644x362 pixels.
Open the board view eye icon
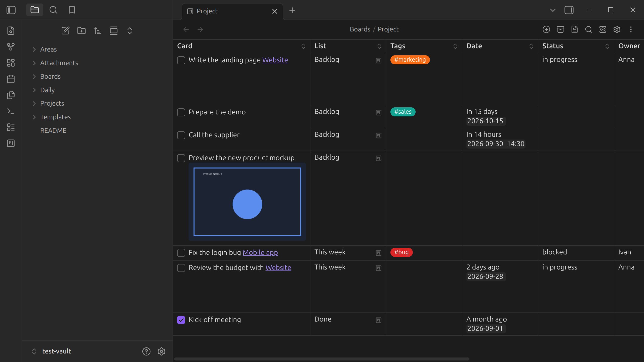(603, 29)
